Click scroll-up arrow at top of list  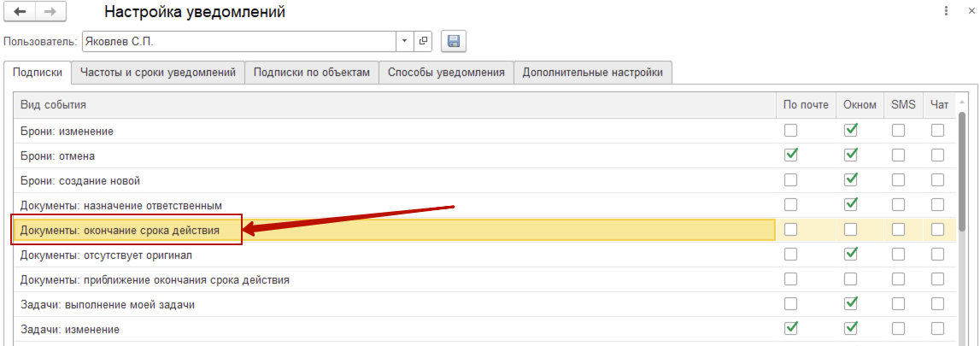962,105
